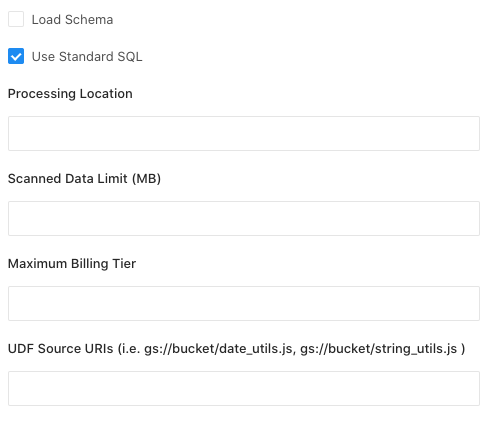Place cursor in field under Processing Location
This screenshot has height=428, width=492.
(x=244, y=133)
